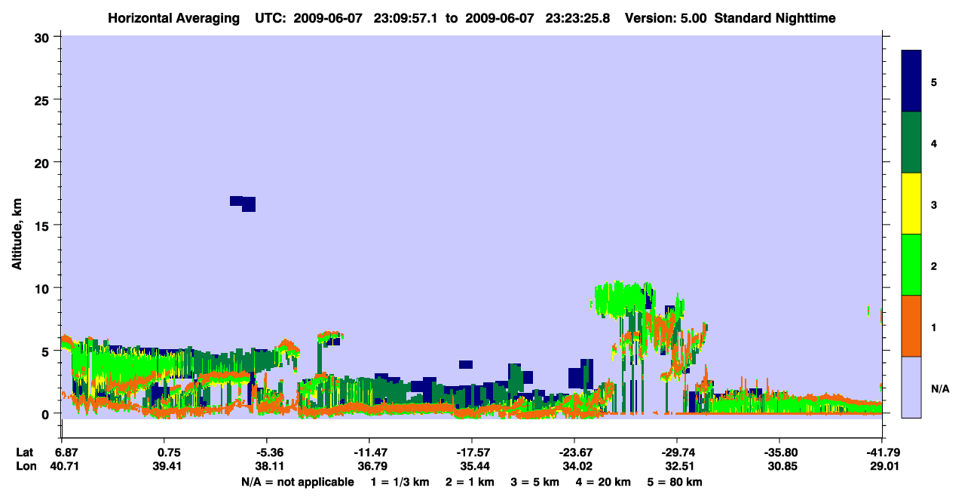Click the isolated dark blue feature near 17 km
980x503 pixels.
tap(243, 204)
